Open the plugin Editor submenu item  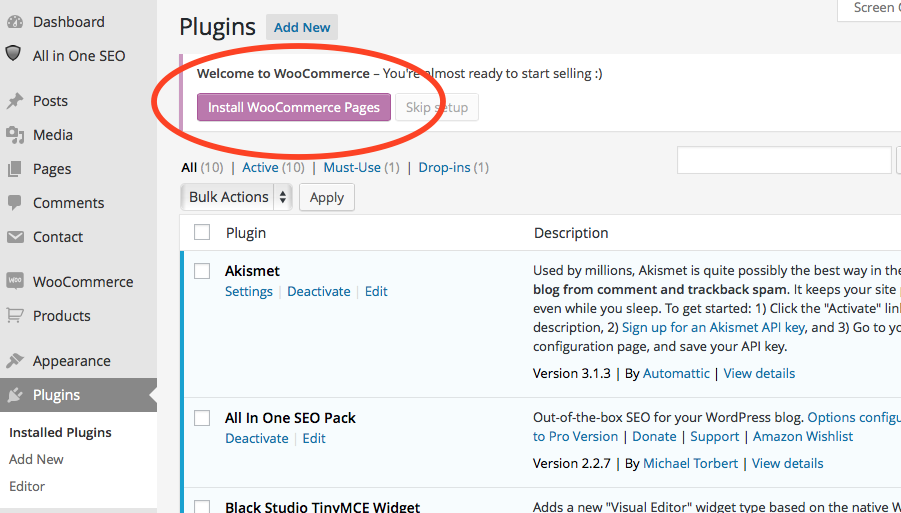pos(27,486)
